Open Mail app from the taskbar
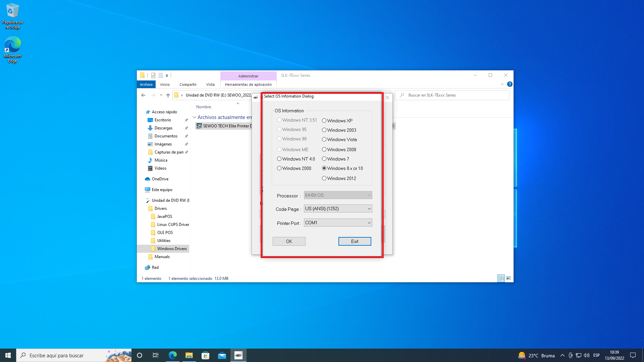The height and width of the screenshot is (362, 644). 222,355
